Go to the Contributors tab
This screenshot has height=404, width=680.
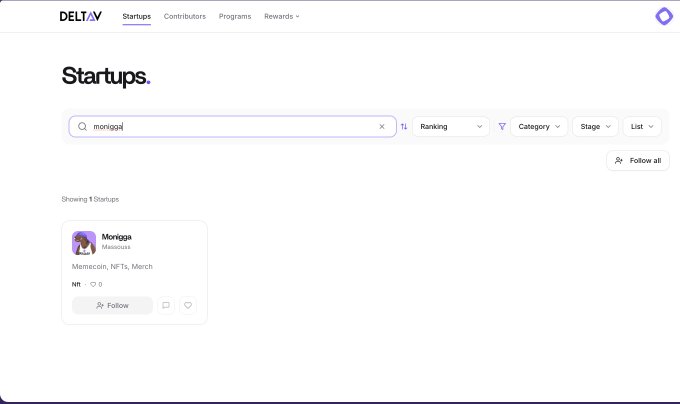[x=185, y=16]
